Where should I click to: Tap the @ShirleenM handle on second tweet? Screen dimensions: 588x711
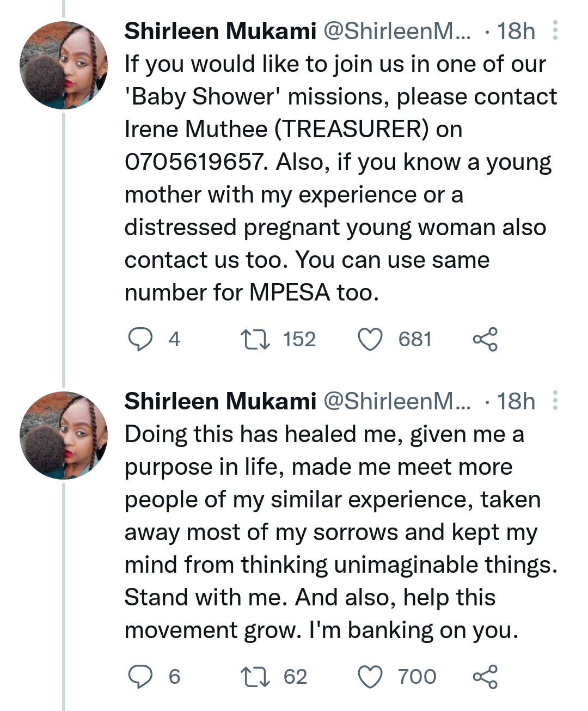[x=397, y=401]
